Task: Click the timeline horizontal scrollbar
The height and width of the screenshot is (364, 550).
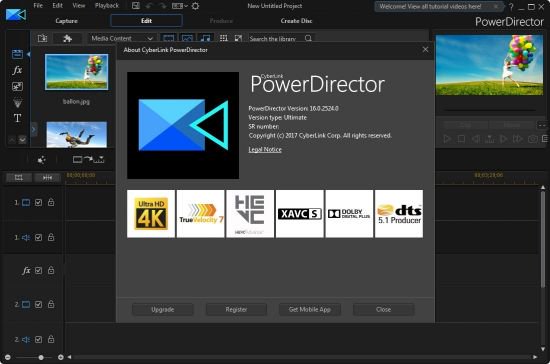Action: click(x=302, y=357)
